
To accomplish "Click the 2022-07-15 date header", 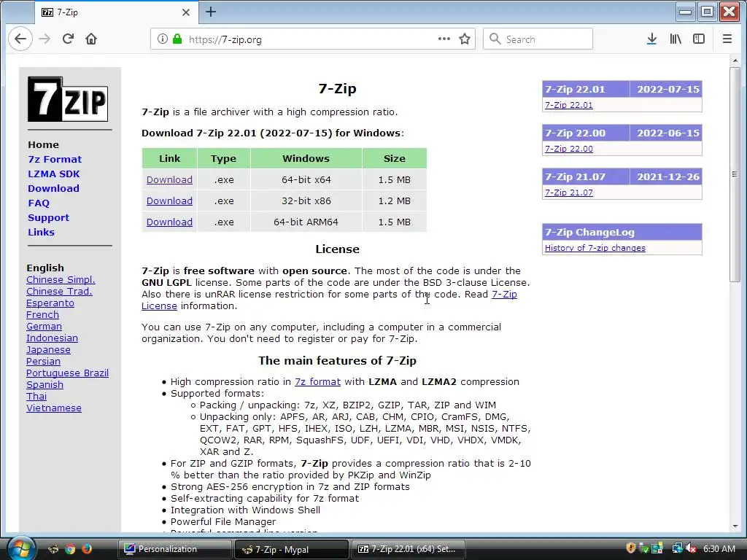I will point(668,89).
